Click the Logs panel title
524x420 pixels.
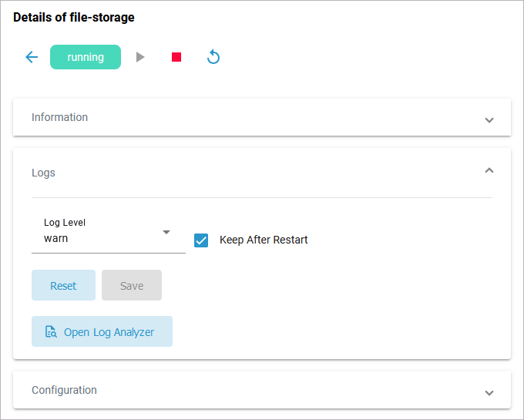(x=44, y=173)
